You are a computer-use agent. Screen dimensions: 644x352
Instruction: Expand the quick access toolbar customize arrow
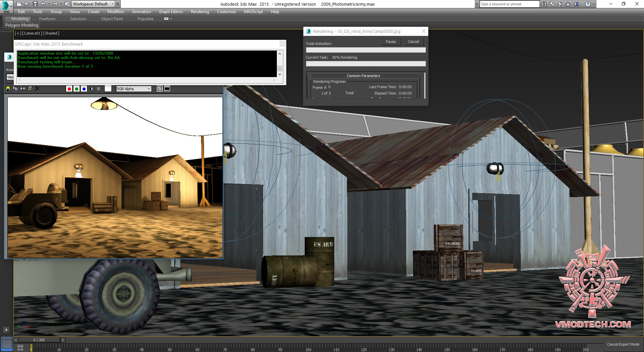point(118,4)
